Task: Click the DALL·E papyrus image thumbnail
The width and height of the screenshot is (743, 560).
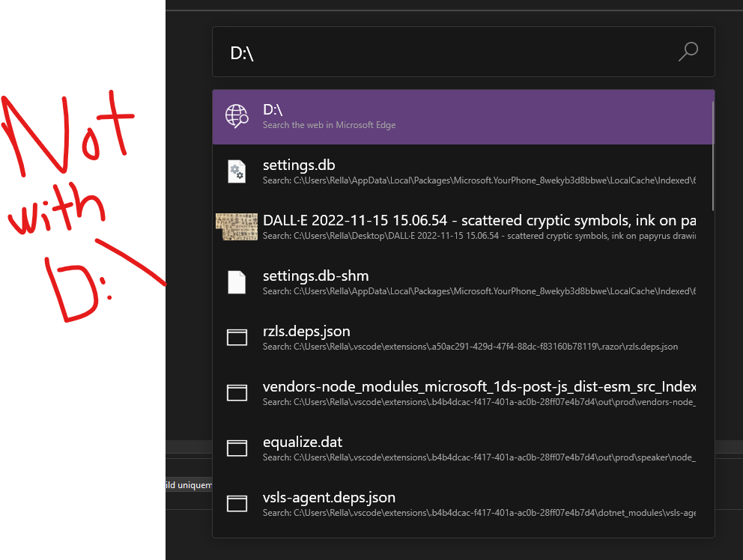Action: tap(237, 227)
